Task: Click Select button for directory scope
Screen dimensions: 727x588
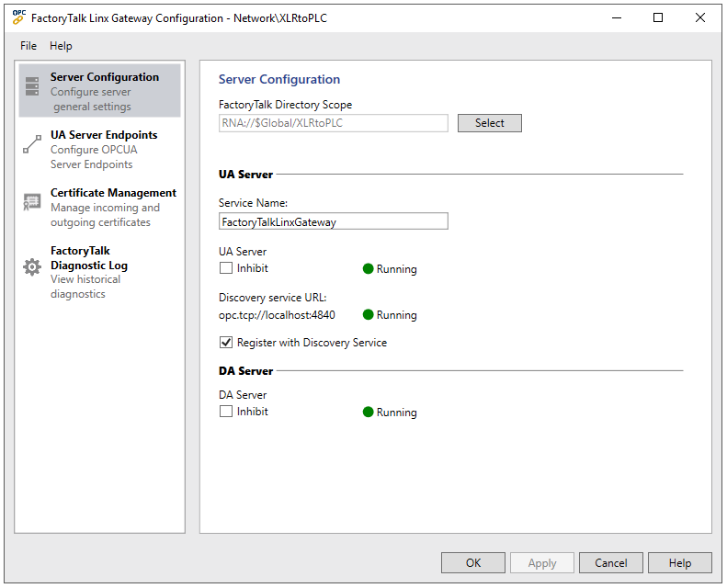Action: [490, 123]
